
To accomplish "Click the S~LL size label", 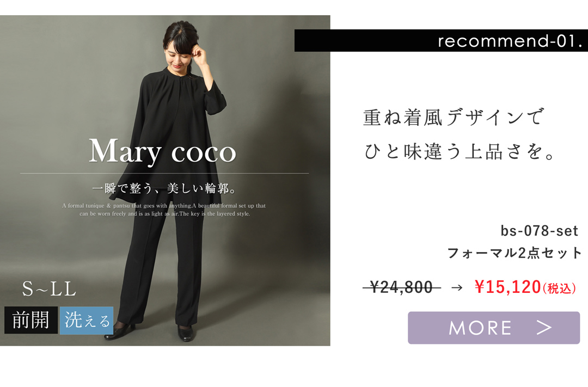I will (49, 288).
